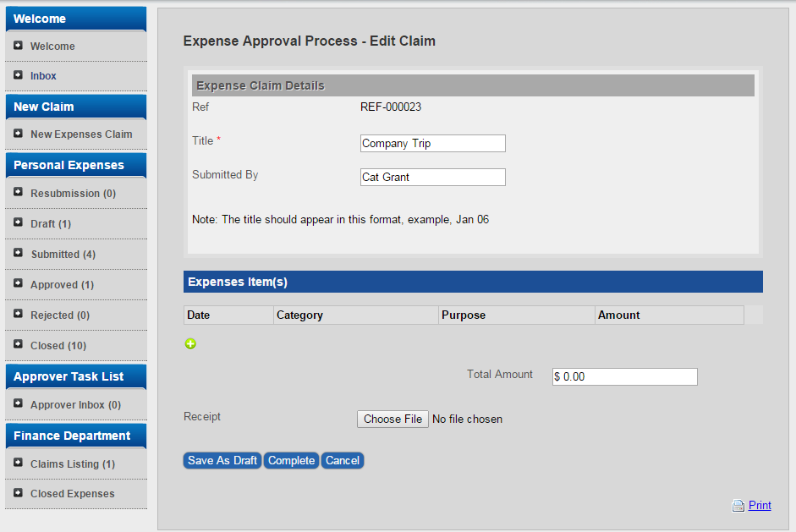
Task: Click the arrow icon beside Closed (10)
Action: click(19, 343)
